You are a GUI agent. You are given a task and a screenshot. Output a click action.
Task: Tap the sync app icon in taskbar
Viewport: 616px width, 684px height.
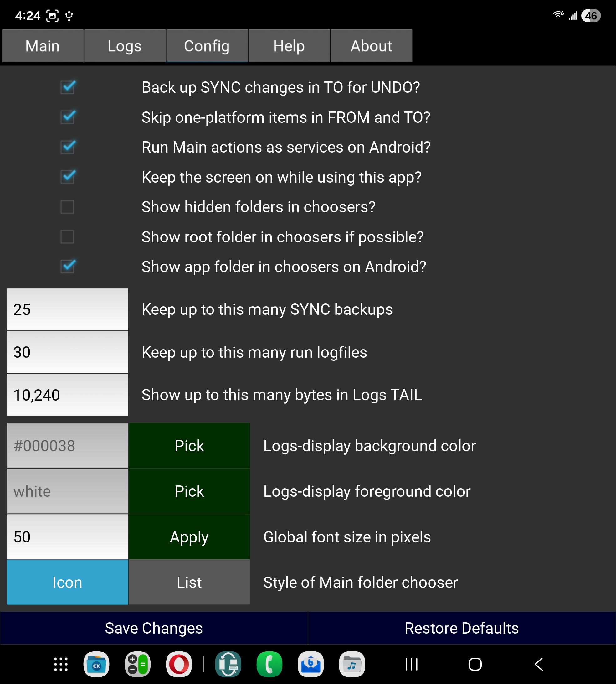[x=228, y=664]
